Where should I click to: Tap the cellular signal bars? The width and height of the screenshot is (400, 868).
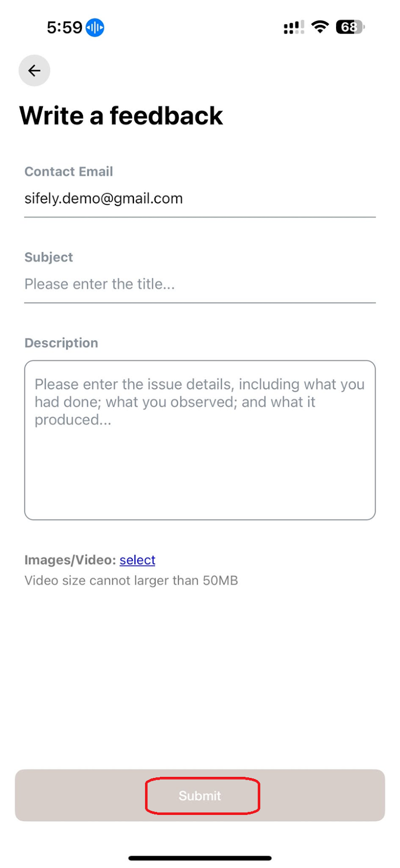coord(294,27)
